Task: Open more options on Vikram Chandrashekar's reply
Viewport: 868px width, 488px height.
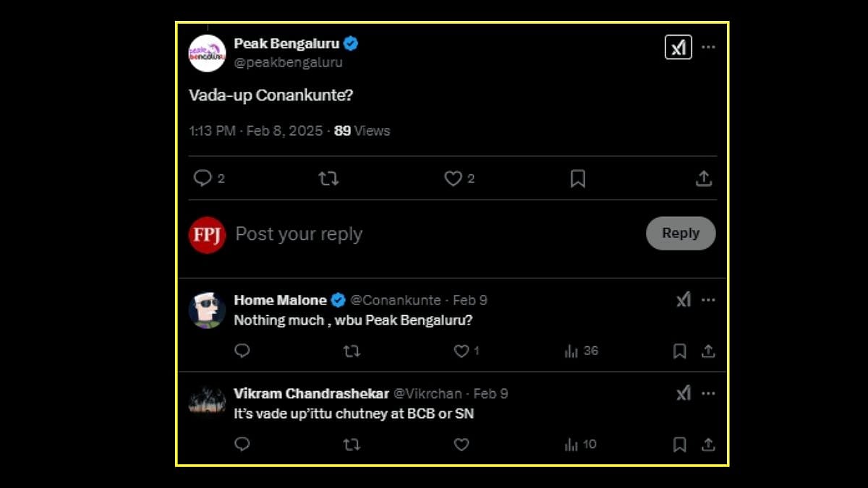Action: pyautogui.click(x=708, y=394)
